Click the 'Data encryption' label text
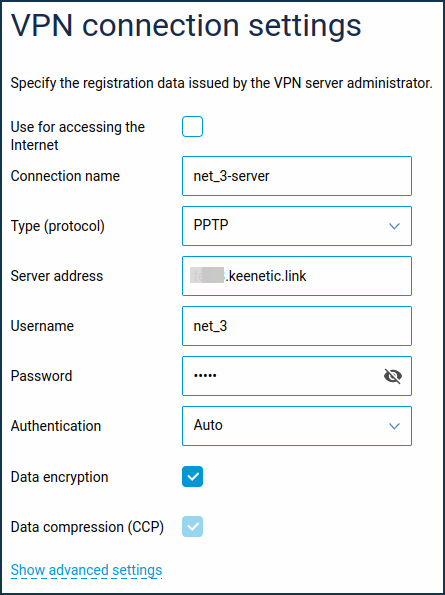445x595 pixels. (60, 477)
